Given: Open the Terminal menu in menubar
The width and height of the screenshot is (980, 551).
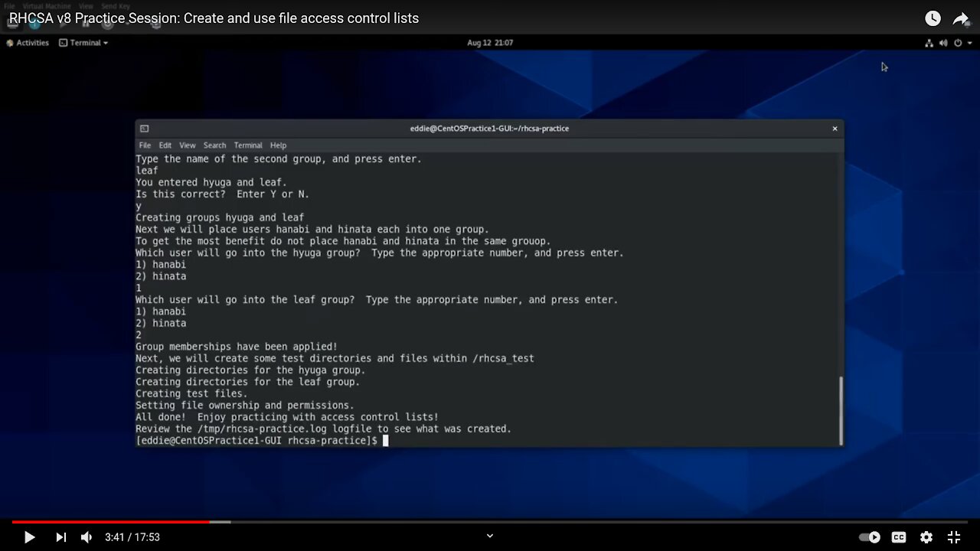Looking at the screenshot, I should click(248, 145).
